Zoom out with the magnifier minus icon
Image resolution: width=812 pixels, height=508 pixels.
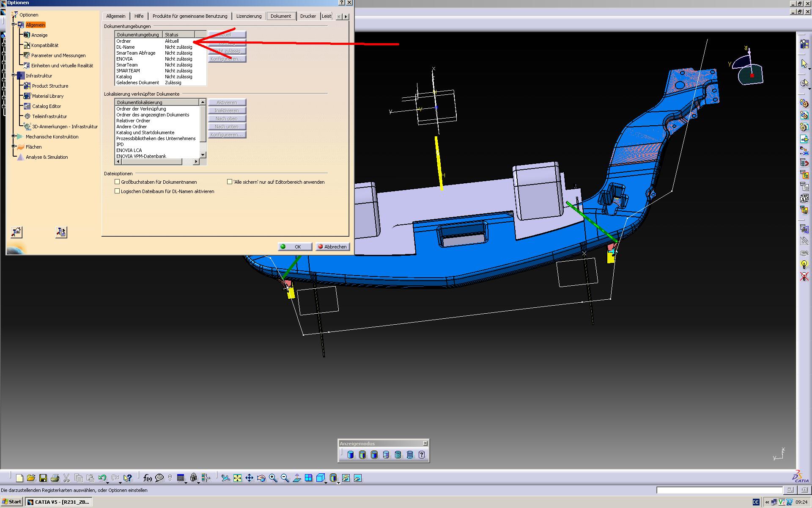point(285,478)
